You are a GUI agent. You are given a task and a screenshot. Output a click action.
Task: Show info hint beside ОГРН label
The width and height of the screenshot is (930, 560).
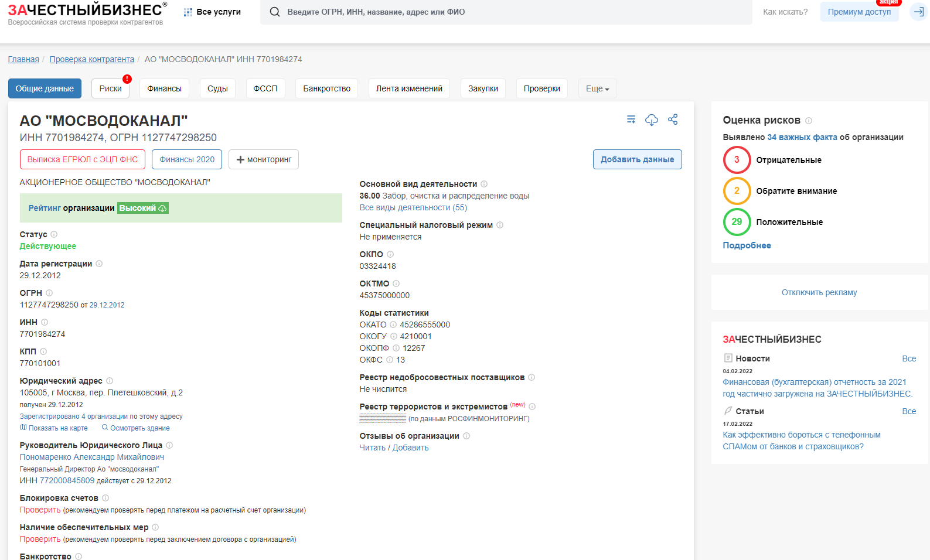49,293
